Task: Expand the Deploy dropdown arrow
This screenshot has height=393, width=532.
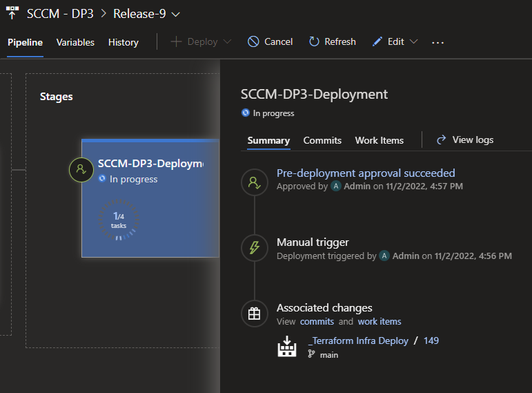Action: [227, 41]
